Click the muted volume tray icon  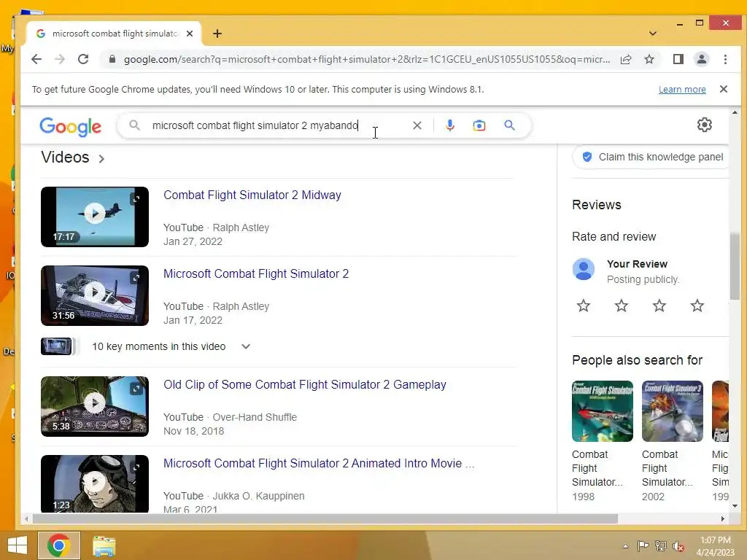click(678, 546)
